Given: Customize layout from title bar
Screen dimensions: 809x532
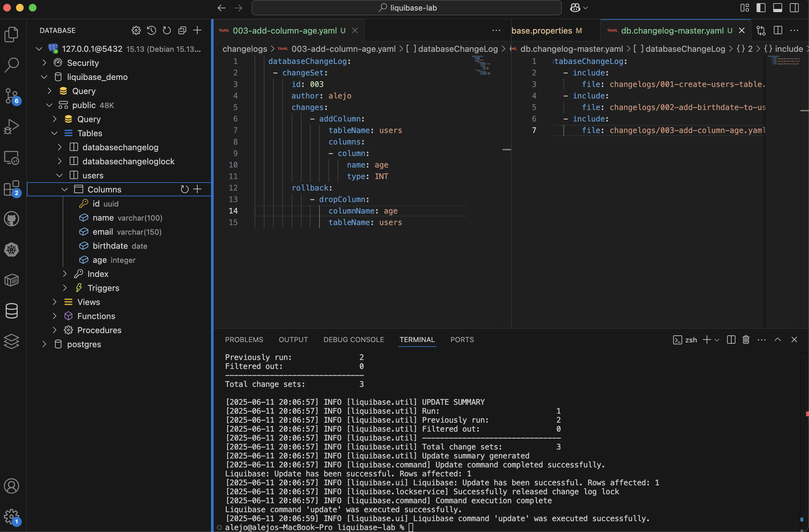Looking at the screenshot, I should pos(744,8).
